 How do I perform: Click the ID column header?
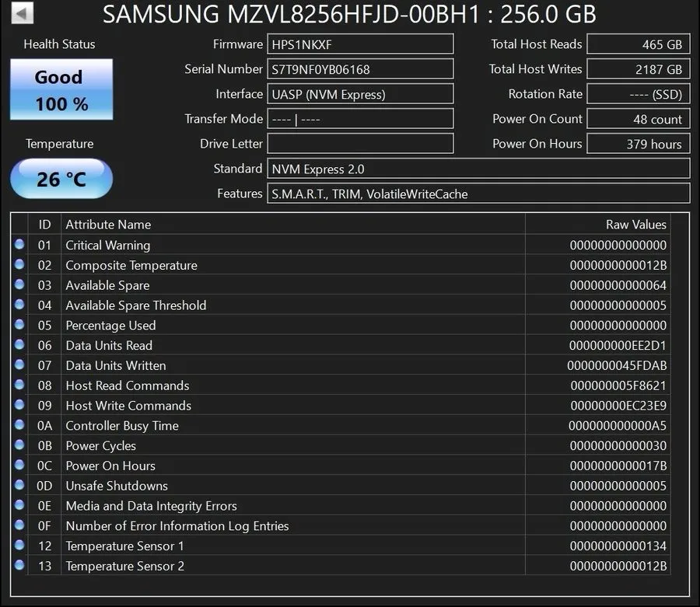click(x=44, y=225)
